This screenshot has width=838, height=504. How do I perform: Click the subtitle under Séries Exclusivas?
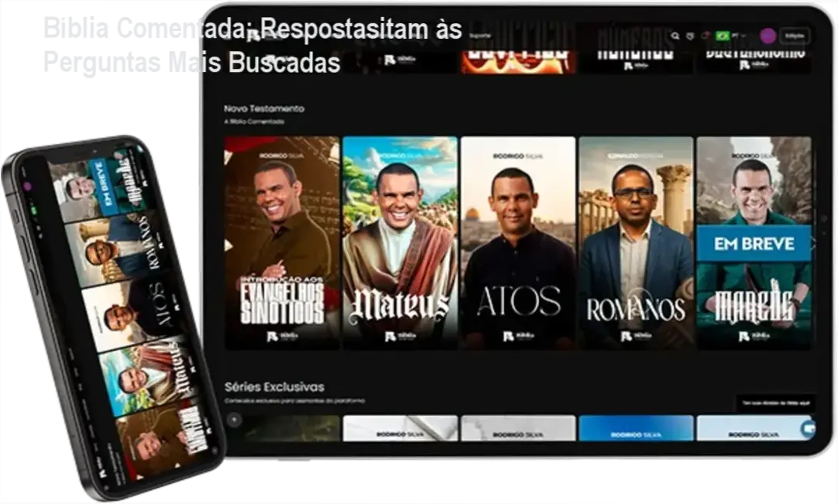[294, 401]
